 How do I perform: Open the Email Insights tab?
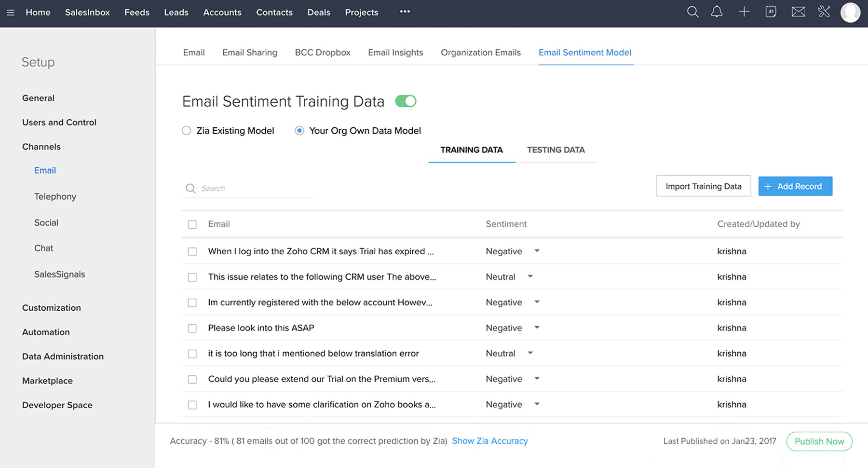395,53
